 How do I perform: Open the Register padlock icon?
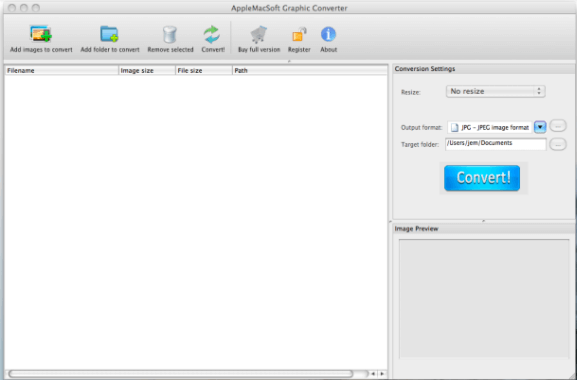tap(299, 35)
